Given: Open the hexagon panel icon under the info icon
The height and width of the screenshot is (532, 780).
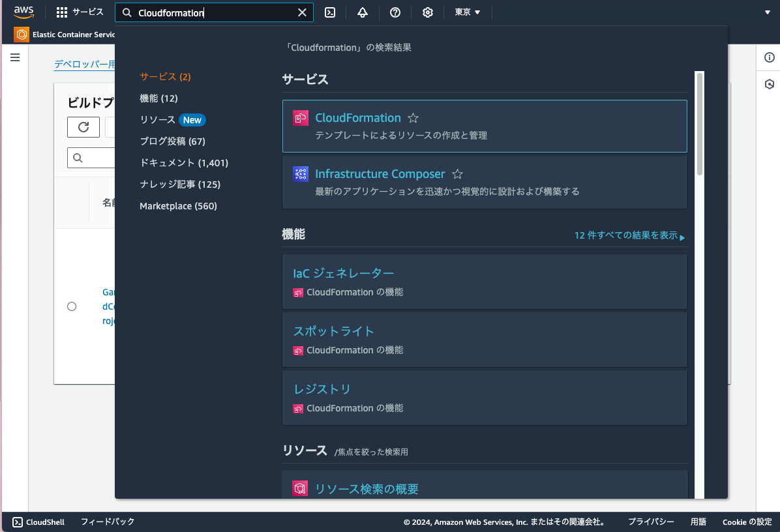Looking at the screenshot, I should 769,84.
